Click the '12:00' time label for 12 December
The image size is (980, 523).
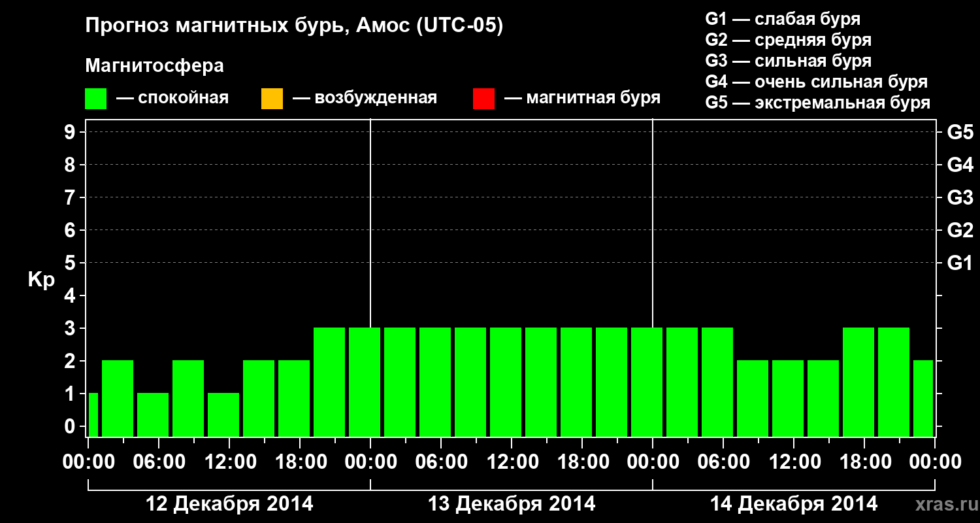pos(229,462)
